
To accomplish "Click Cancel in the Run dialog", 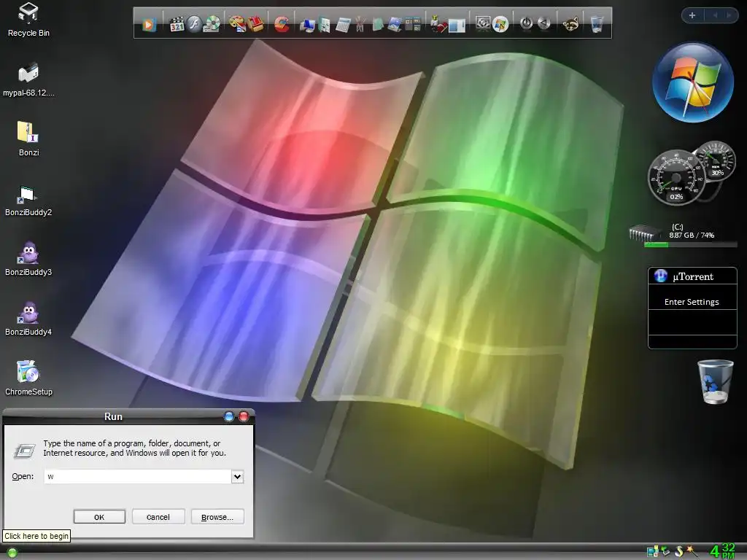I will pyautogui.click(x=158, y=517).
